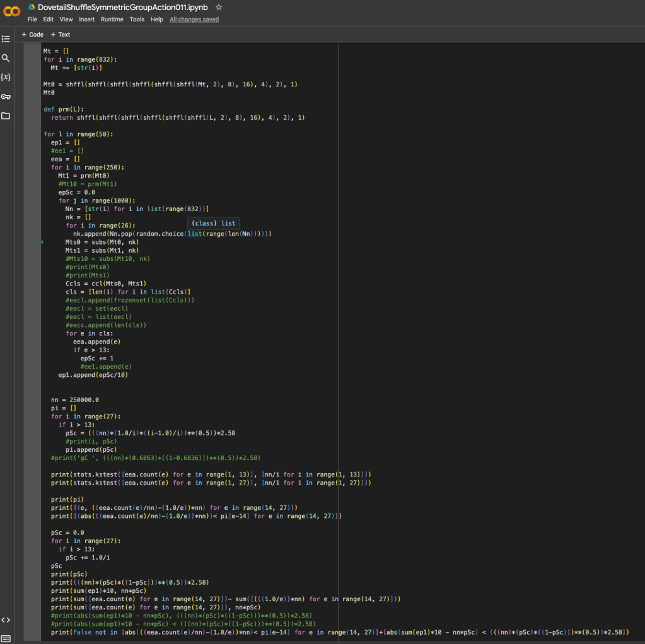The width and height of the screenshot is (645, 644).
Task: Expand the Tools menu
Action: click(x=137, y=20)
